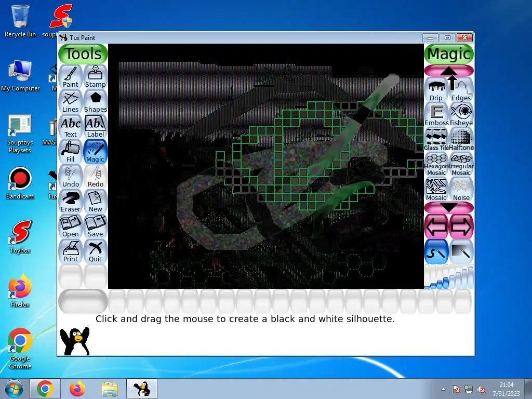Start a New drawing
Screen dimensions: 532x399
point(96,202)
